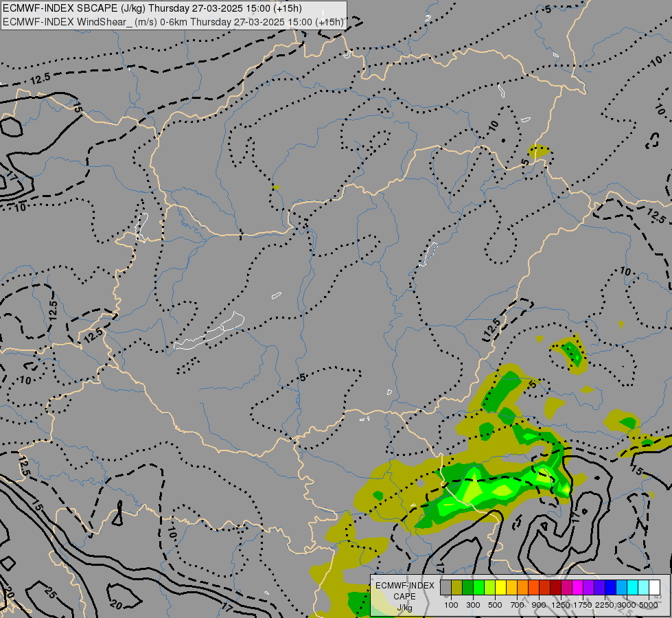Click the '25' wind shear contour label
This screenshot has width=672, height=618.
(x=50, y=593)
